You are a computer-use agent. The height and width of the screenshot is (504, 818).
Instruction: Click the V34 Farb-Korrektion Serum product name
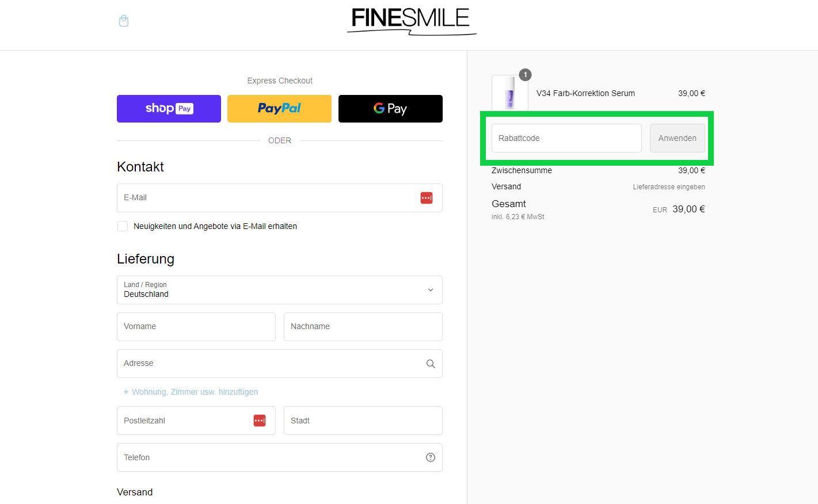585,93
